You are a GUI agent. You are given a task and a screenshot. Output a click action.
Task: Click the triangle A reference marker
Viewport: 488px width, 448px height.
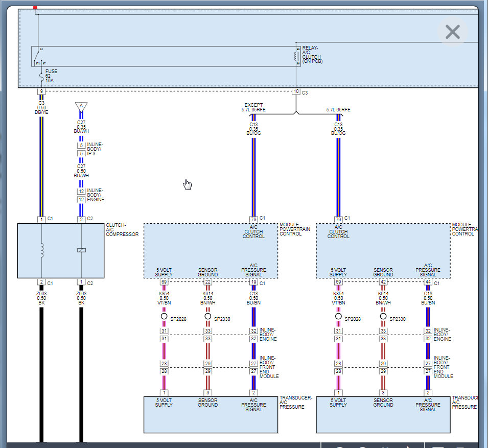(x=81, y=107)
